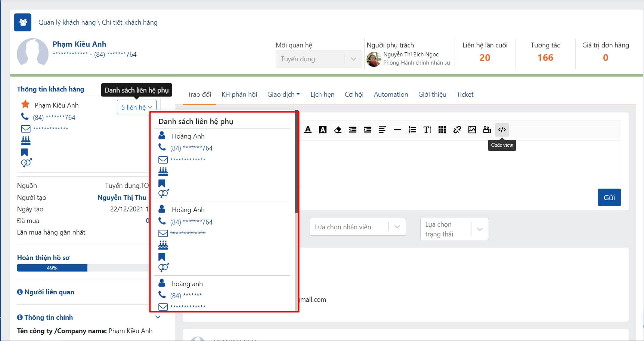Open the Lịch hẹn tab
This screenshot has width=644, height=341.
322,94
